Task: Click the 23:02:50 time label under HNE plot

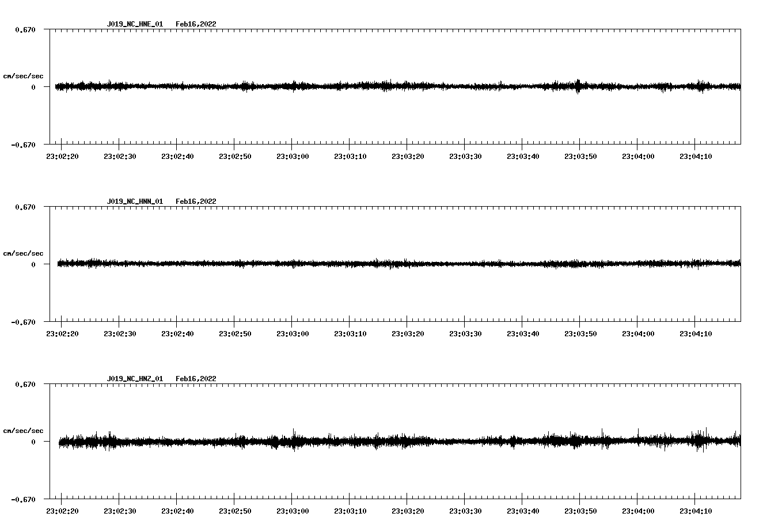Action: 235,156
